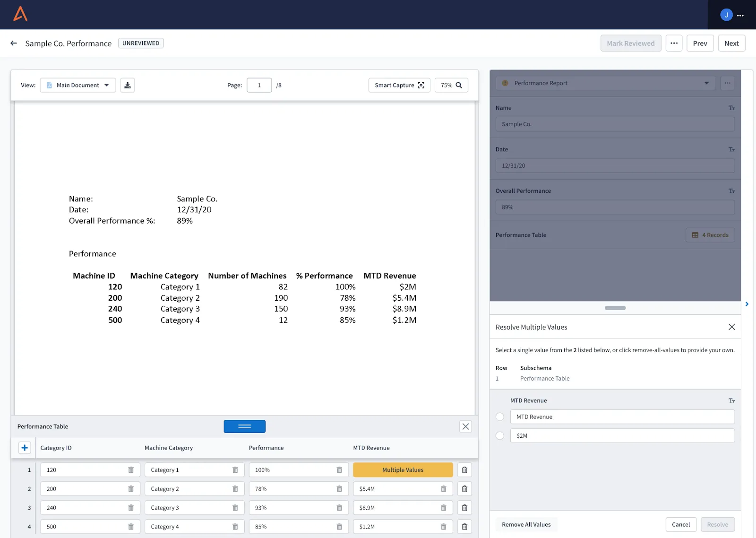The height and width of the screenshot is (538, 756).
Task: Click the blue drag handle of Performance Table
Action: point(245,426)
